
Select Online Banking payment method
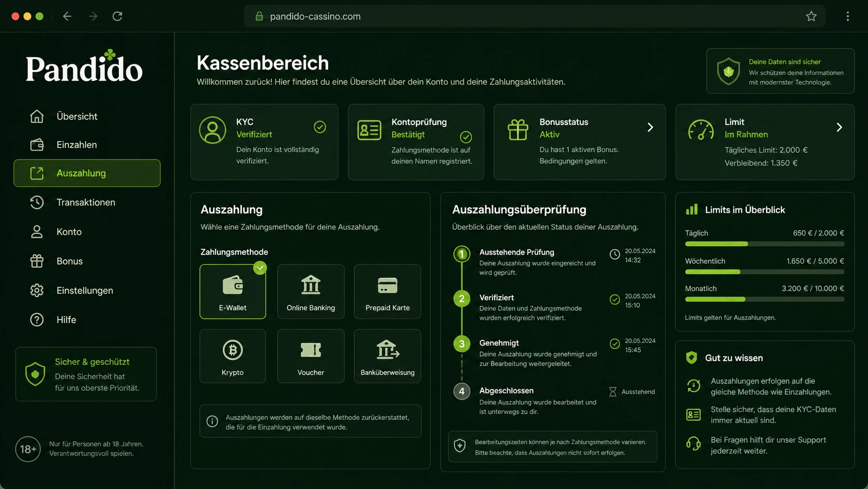click(310, 292)
